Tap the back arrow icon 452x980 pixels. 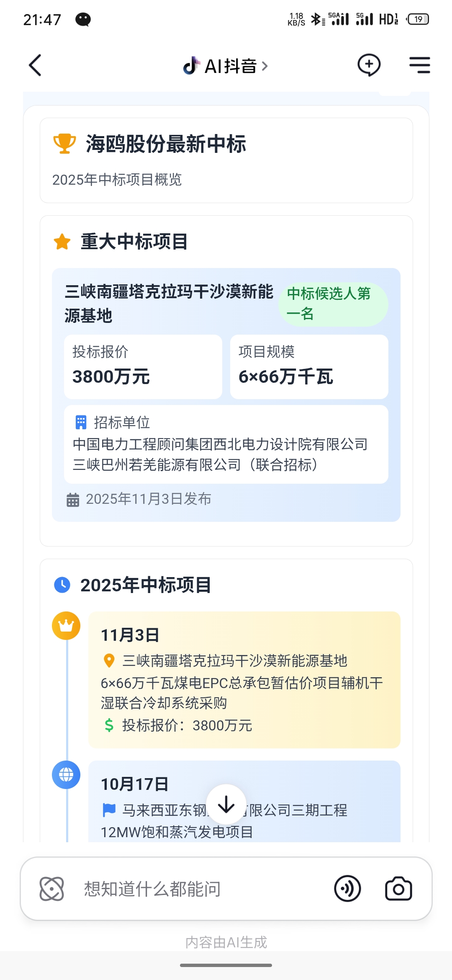[x=36, y=65]
